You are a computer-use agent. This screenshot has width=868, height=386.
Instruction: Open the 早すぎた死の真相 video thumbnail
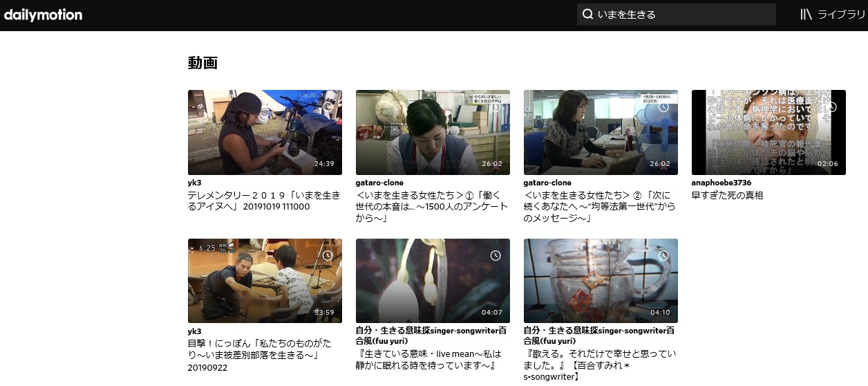(x=768, y=132)
